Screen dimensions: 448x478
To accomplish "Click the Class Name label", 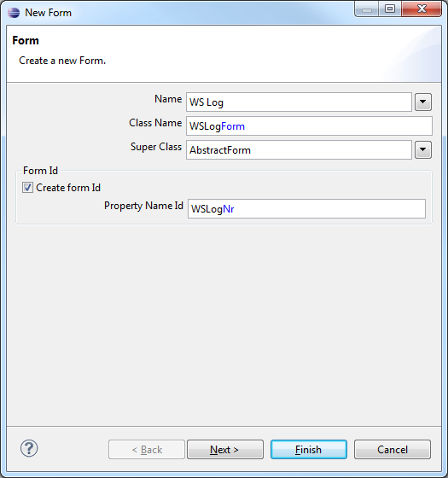I will (x=155, y=123).
